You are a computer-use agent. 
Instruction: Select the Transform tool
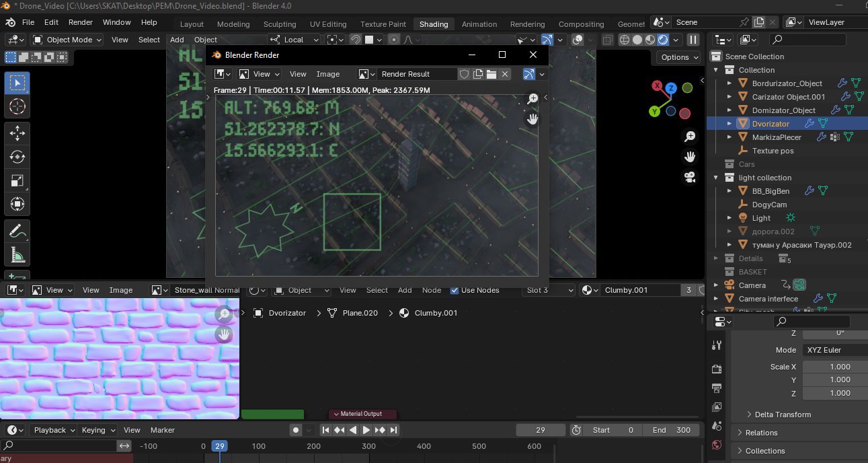click(x=17, y=203)
